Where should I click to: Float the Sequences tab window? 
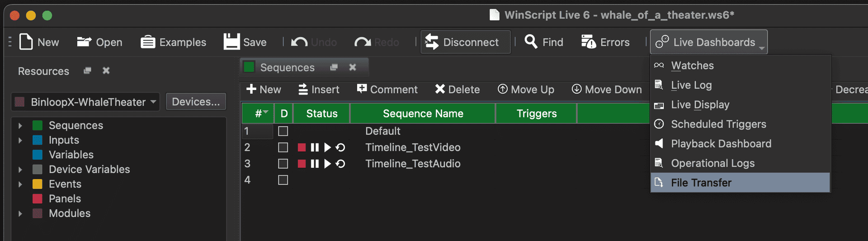coord(334,67)
